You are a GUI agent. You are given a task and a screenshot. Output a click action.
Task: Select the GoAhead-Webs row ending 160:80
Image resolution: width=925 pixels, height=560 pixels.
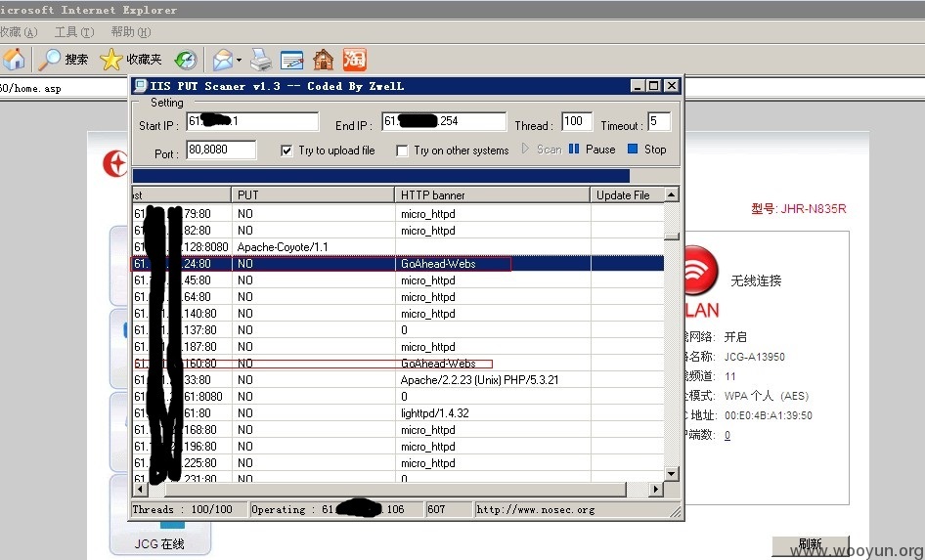pyautogui.click(x=398, y=364)
